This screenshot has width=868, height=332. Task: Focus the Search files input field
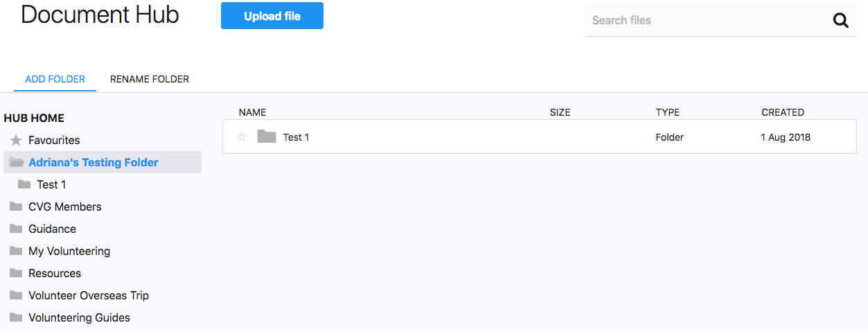[707, 20]
